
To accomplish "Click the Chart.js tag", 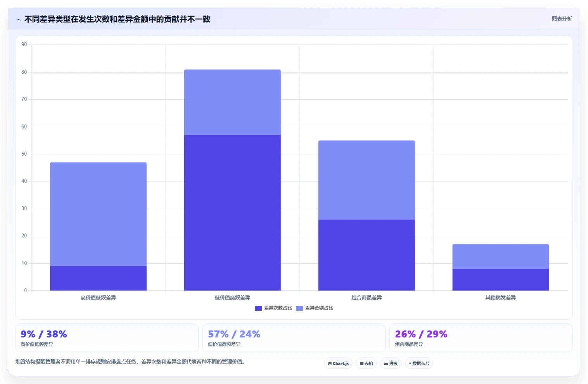I will pos(338,363).
